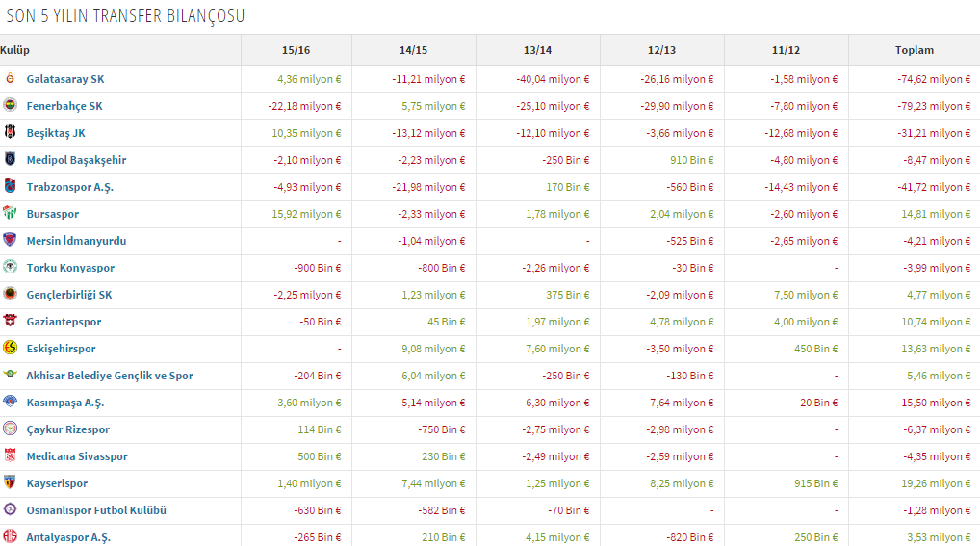Click the 15/16 season column header
This screenshot has height=546, width=980.
click(x=296, y=50)
